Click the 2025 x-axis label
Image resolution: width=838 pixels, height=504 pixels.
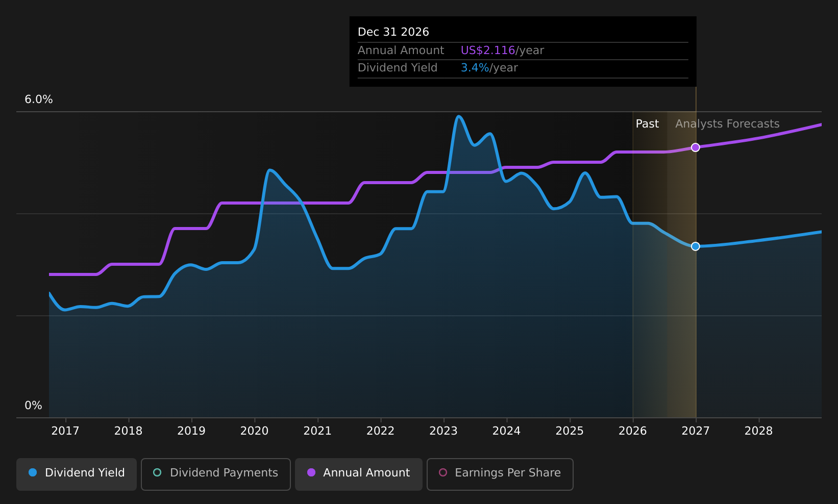(x=570, y=431)
